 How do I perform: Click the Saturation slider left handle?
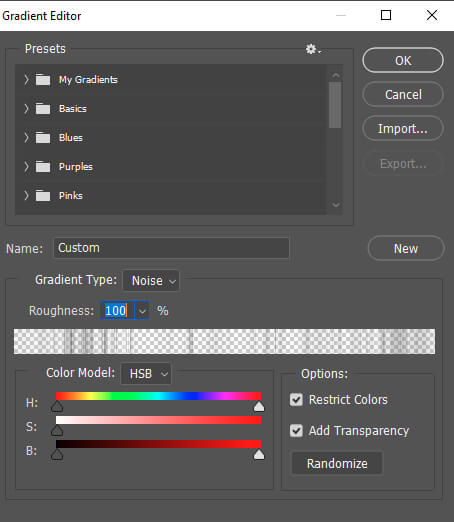click(x=57, y=430)
